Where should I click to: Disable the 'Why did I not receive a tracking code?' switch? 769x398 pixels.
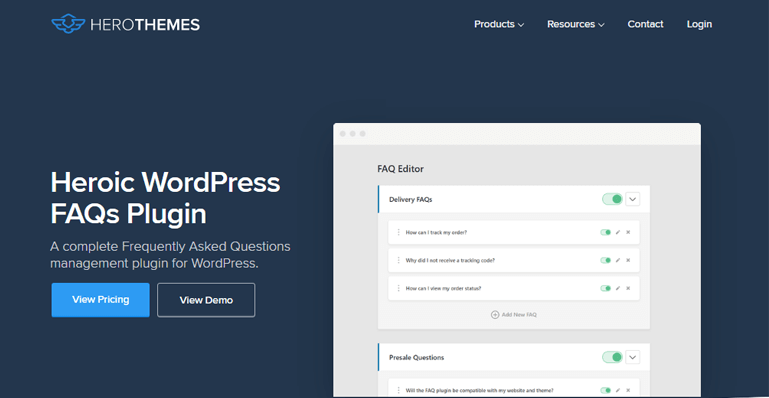pyautogui.click(x=606, y=260)
